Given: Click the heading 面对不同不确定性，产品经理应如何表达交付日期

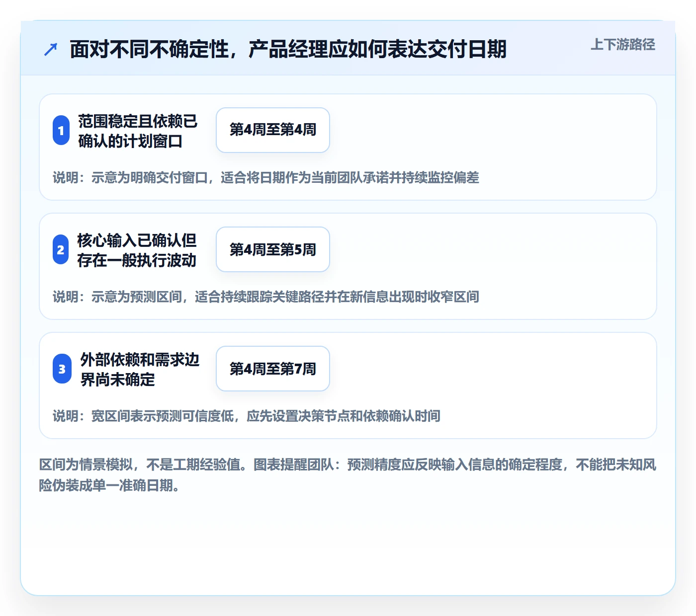Looking at the screenshot, I should pyautogui.click(x=288, y=49).
